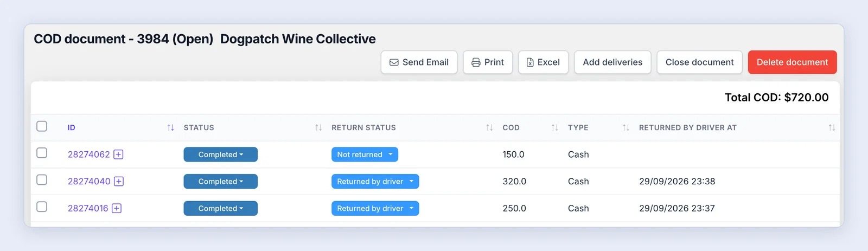This screenshot has width=868, height=251.
Task: Click RETURNED BY DRIVER AT header label
Action: point(688,128)
